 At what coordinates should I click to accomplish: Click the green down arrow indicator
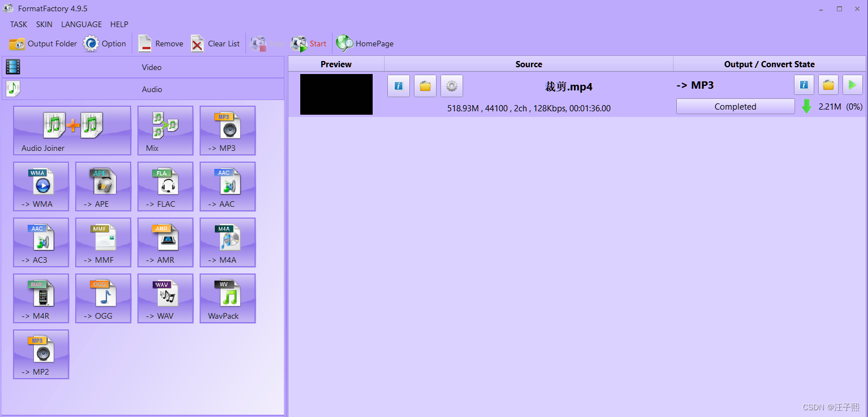806,106
